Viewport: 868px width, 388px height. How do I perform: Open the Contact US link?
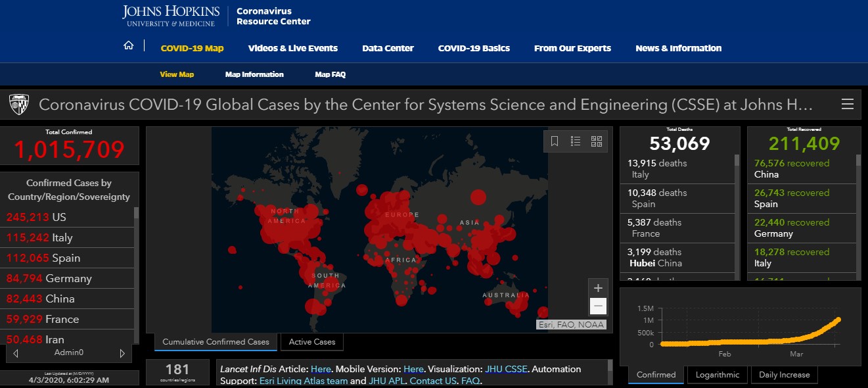[433, 381]
